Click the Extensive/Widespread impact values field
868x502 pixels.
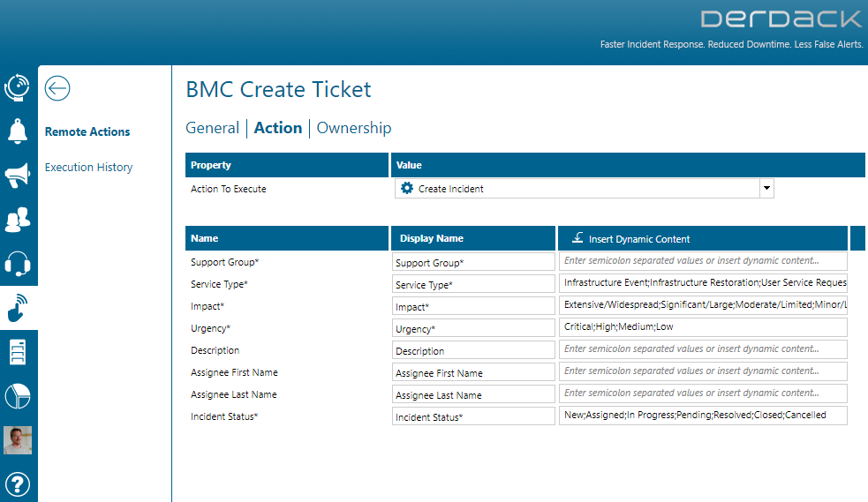click(703, 305)
